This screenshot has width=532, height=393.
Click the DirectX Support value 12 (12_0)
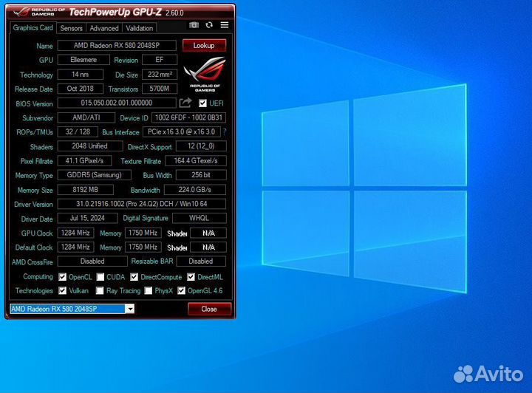201,146
